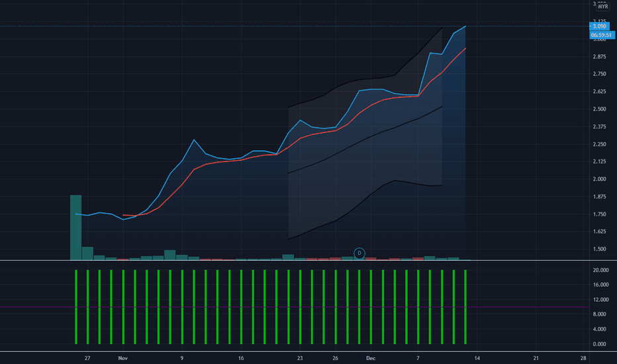Click the 2.500 price axis label
This screenshot has height=364, width=617.
(x=599, y=109)
